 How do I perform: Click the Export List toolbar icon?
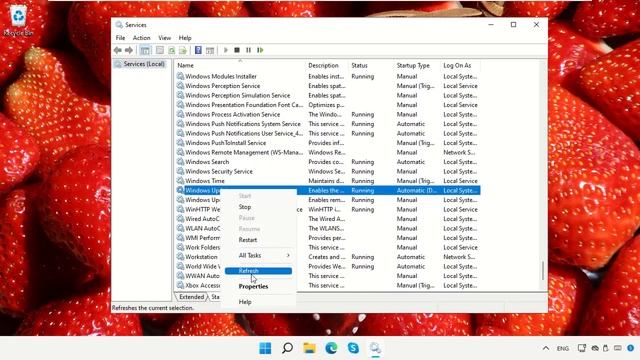183,50
